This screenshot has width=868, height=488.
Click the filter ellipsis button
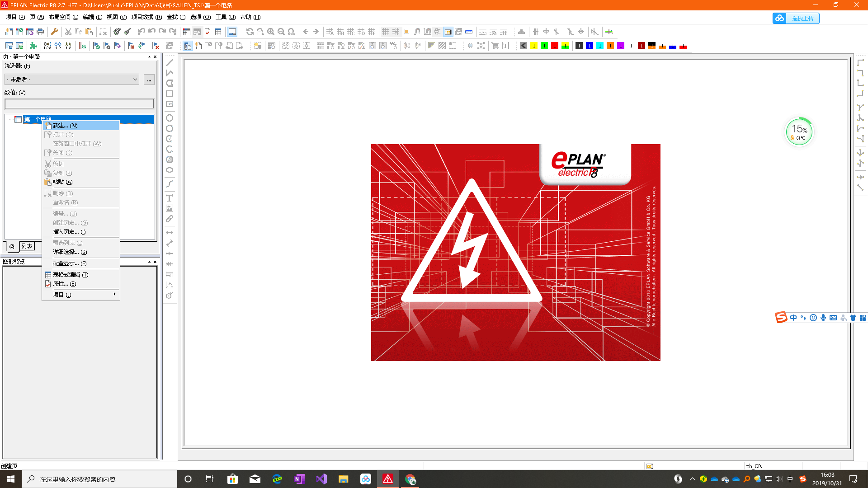tap(149, 80)
